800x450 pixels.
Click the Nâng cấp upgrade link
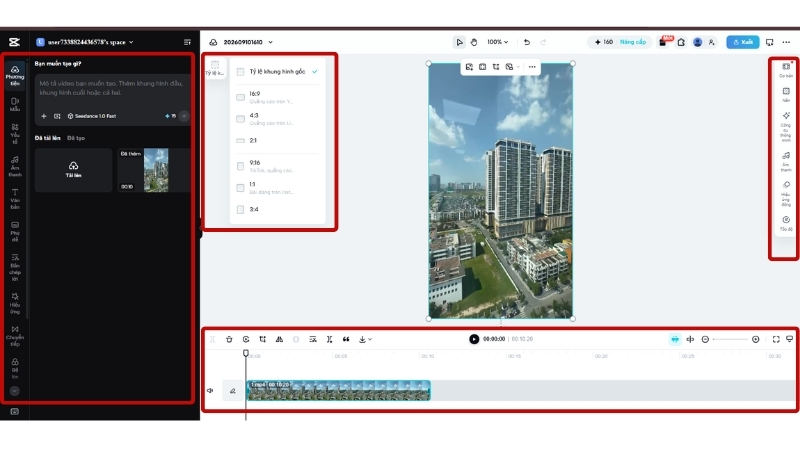pos(633,42)
